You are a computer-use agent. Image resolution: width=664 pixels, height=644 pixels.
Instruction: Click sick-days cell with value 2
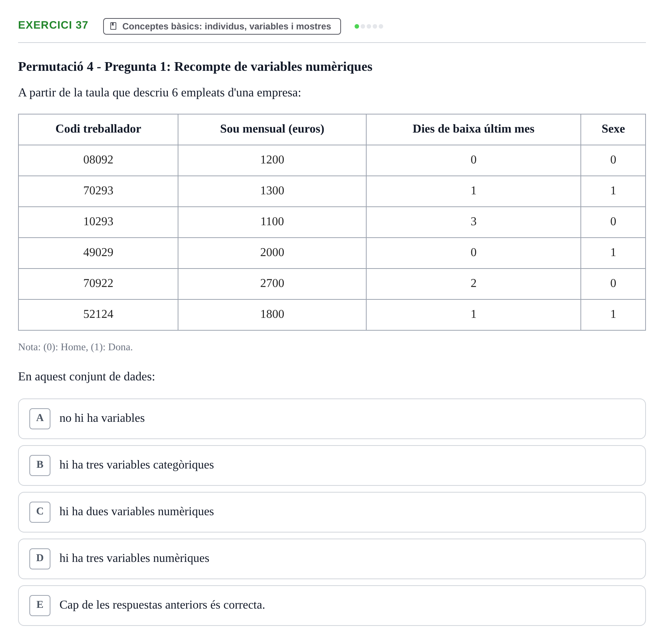(474, 284)
